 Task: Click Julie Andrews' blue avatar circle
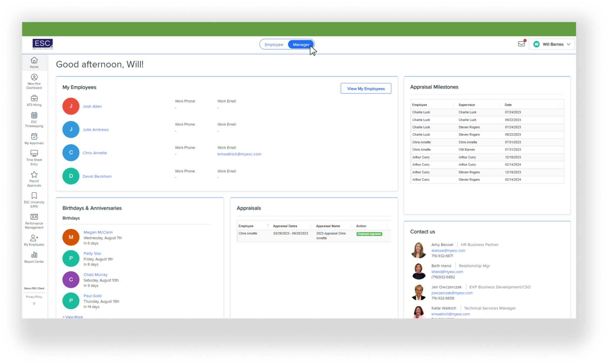[x=71, y=129]
